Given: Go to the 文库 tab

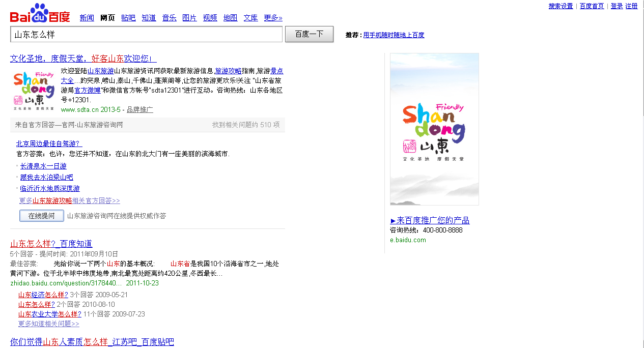Looking at the screenshot, I should click(250, 18).
